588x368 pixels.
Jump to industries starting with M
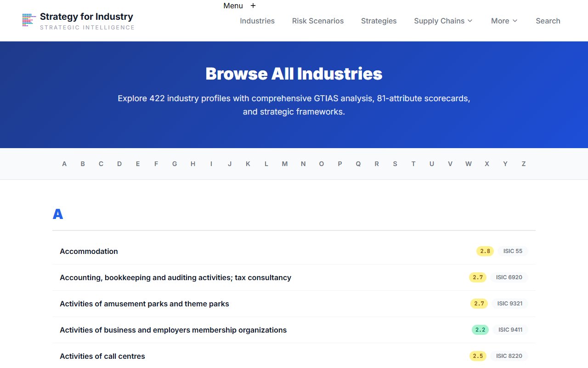[x=284, y=163]
